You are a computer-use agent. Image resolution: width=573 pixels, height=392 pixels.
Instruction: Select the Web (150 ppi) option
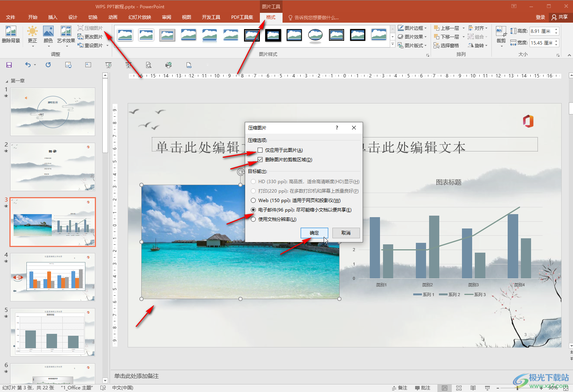pos(295,200)
